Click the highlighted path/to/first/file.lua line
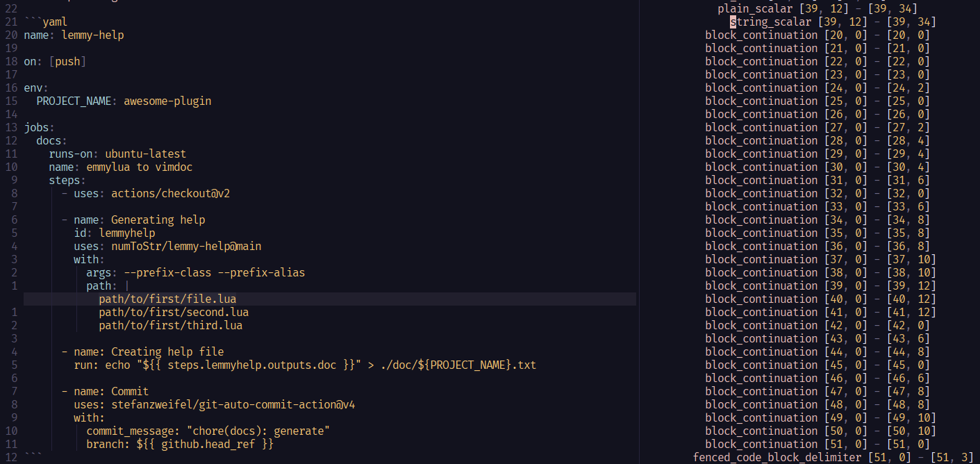The image size is (980, 464). 167,298
